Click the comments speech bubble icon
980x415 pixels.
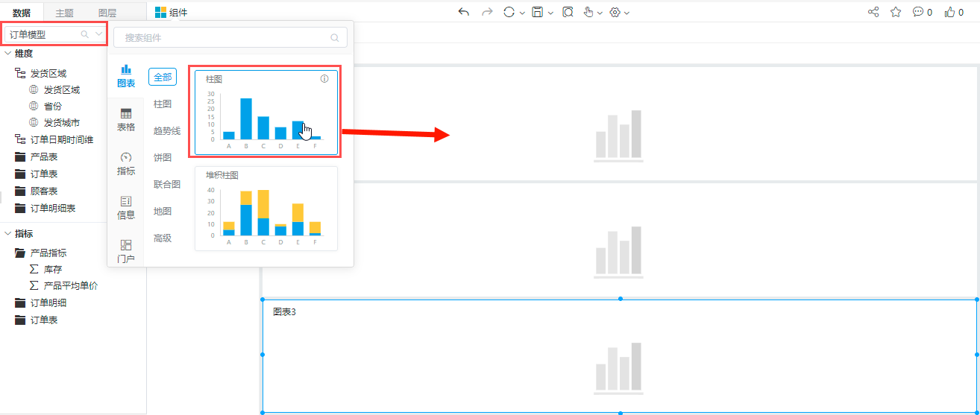[x=918, y=12]
